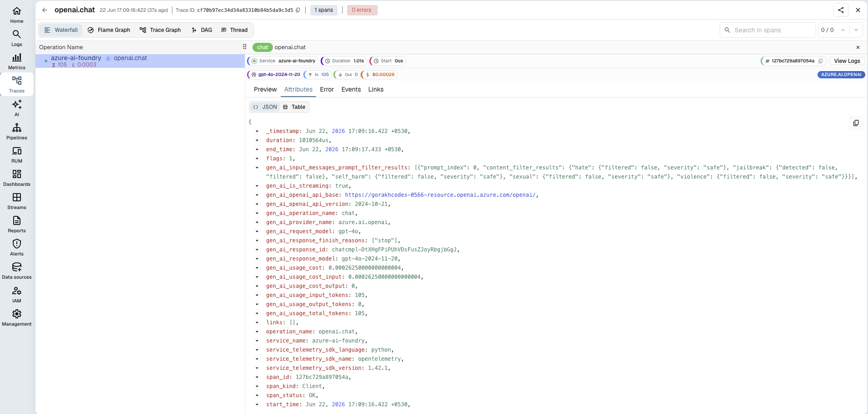Open the Links tab

(x=376, y=90)
